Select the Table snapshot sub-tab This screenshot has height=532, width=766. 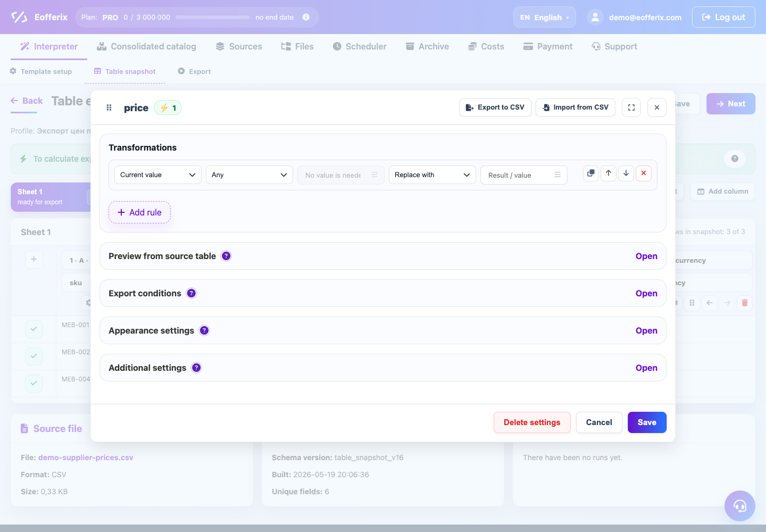click(125, 71)
